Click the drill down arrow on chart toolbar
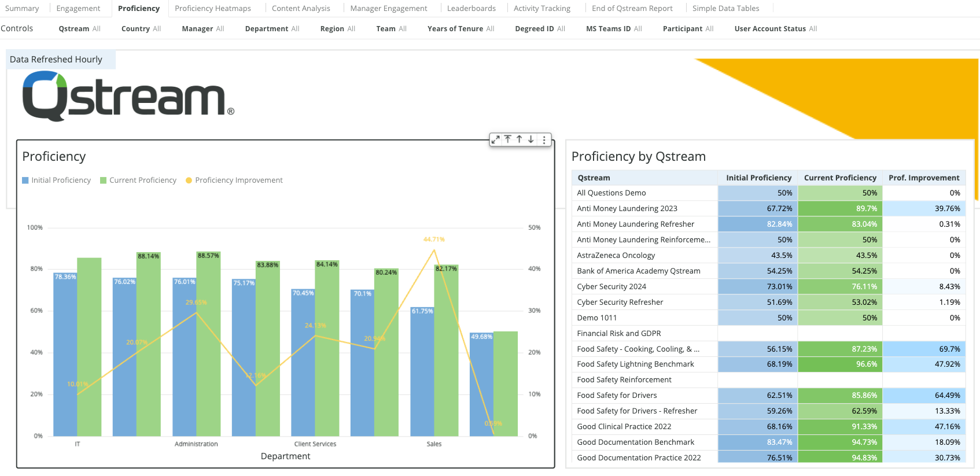The width and height of the screenshot is (980, 476). coord(531,139)
